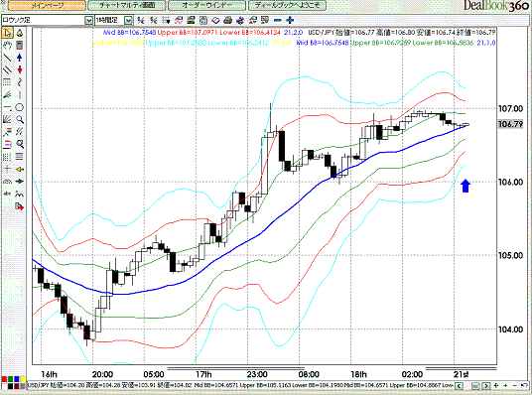The width and height of the screenshot is (532, 395).
Task: Pick the red down arrow marker tool
Action: tap(20, 69)
